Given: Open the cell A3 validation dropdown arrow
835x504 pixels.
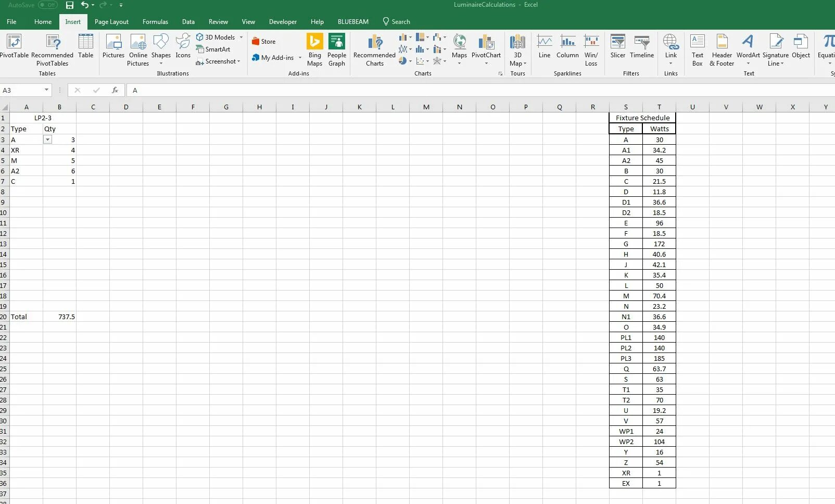Looking at the screenshot, I should 47,140.
